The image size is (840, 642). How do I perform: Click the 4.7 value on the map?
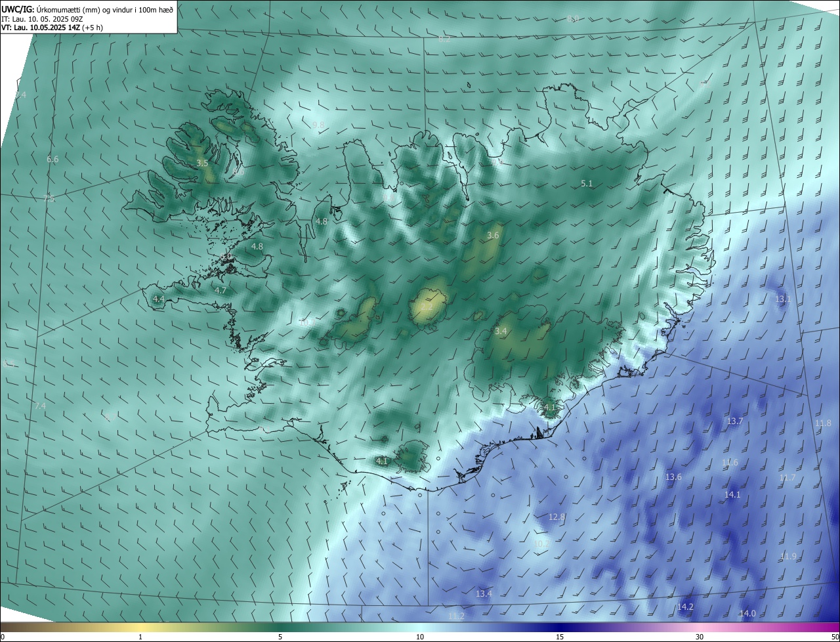(x=220, y=290)
